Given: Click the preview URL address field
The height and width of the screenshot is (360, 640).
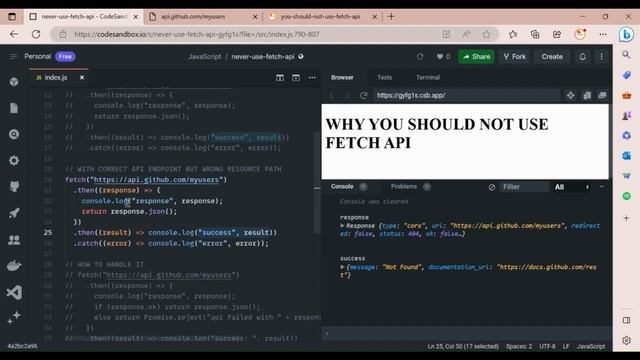Looking at the screenshot, I should point(467,96).
